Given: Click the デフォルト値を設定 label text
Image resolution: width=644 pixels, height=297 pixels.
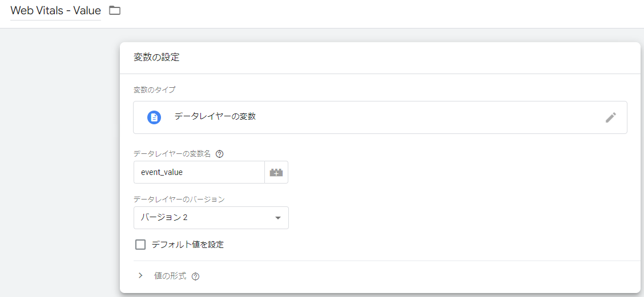Looking at the screenshot, I should point(187,245).
